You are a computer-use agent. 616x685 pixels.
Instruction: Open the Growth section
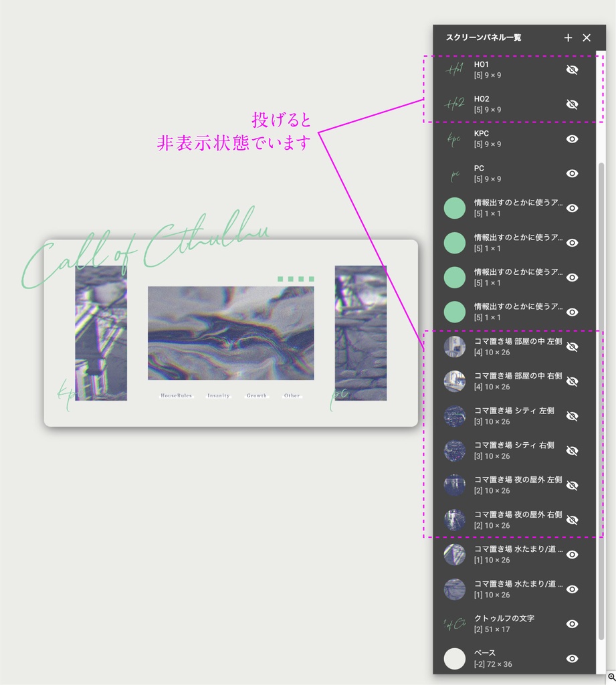[x=256, y=395]
